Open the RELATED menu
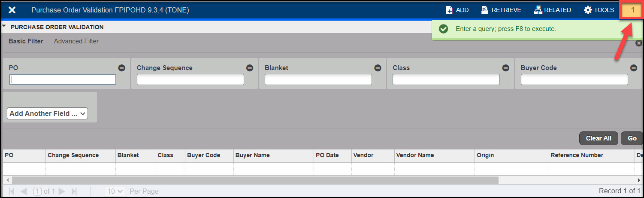644x198 pixels. 552,10
